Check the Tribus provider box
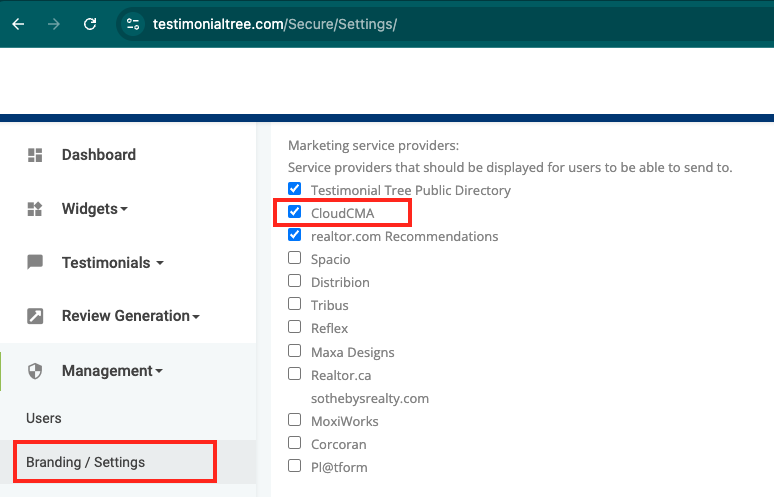 tap(295, 304)
